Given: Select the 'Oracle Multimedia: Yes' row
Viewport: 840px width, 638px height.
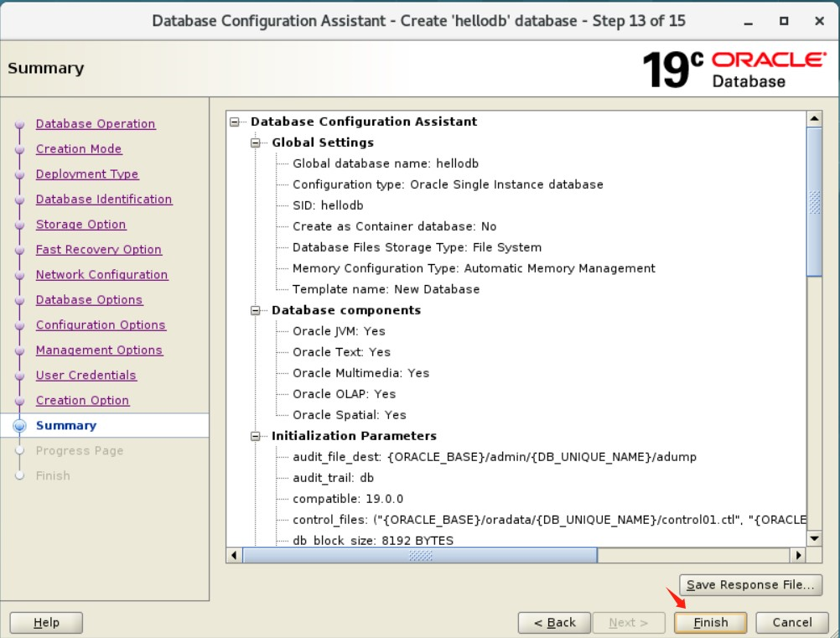Looking at the screenshot, I should (x=360, y=373).
